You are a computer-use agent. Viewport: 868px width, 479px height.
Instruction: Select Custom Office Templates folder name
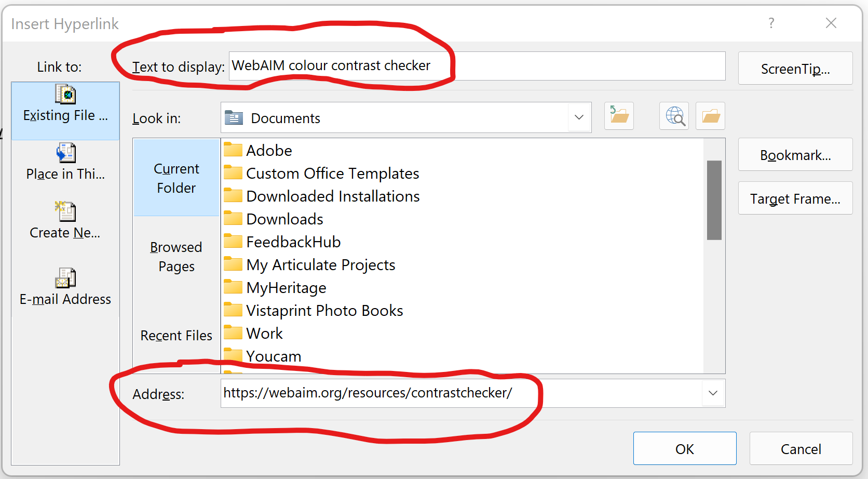333,173
